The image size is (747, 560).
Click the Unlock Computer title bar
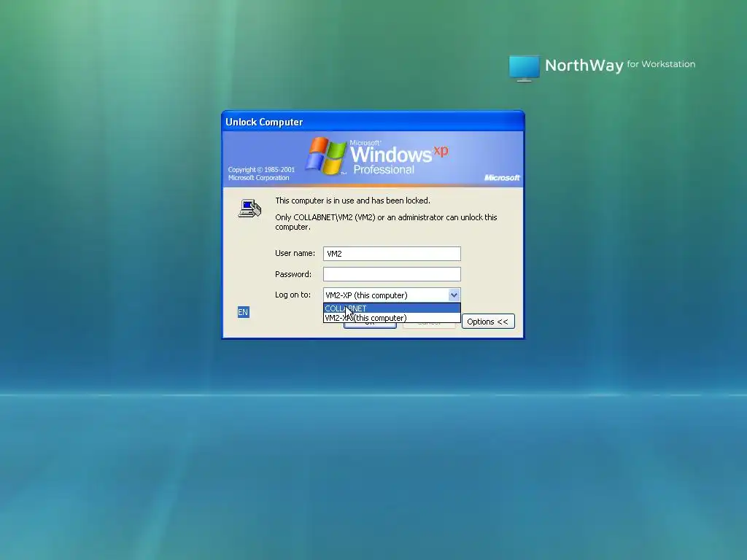tap(373, 122)
